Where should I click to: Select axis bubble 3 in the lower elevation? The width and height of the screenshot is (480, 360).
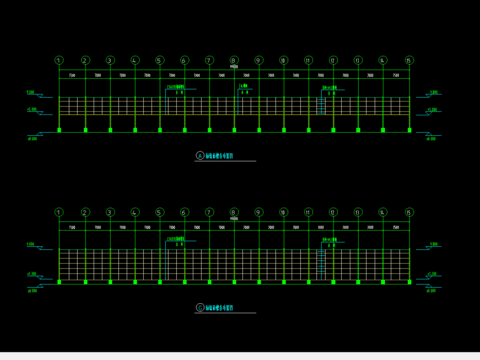(x=110, y=212)
